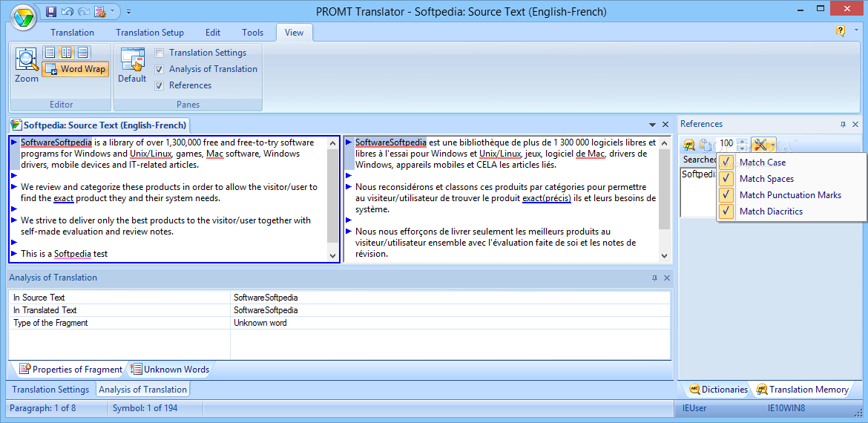Click the underlined exact(précis) word
The image size is (868, 423).
546,198
